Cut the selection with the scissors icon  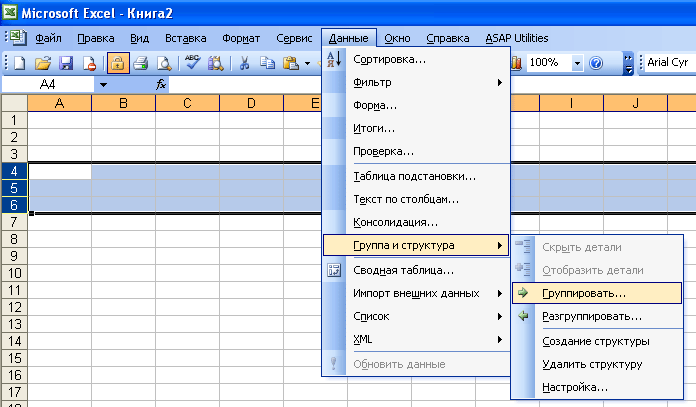click(244, 63)
